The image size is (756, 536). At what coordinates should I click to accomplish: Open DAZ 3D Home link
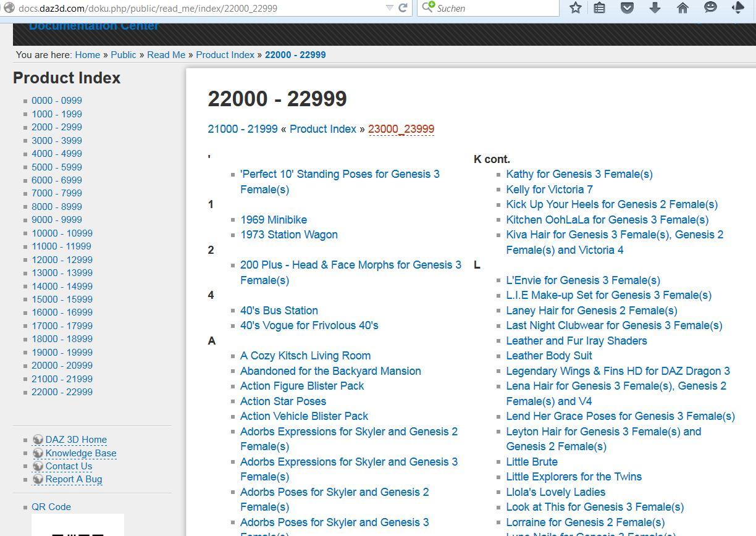pos(76,440)
